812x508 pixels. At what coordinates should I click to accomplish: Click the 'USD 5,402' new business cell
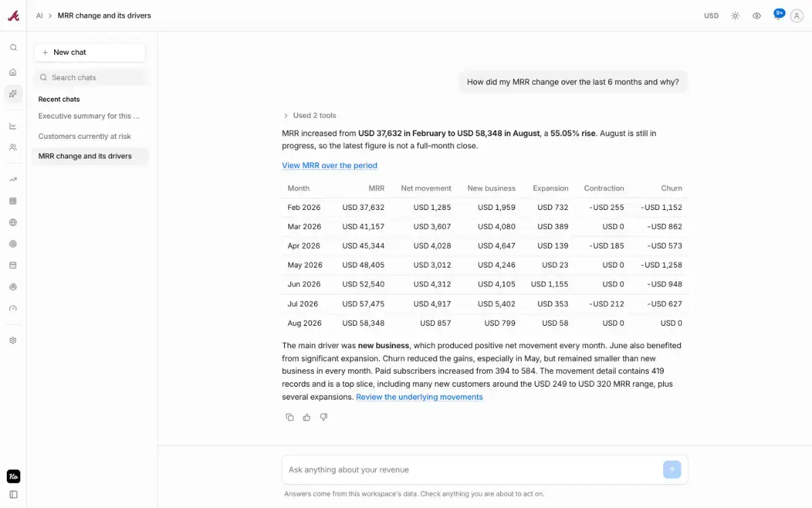pos(497,303)
